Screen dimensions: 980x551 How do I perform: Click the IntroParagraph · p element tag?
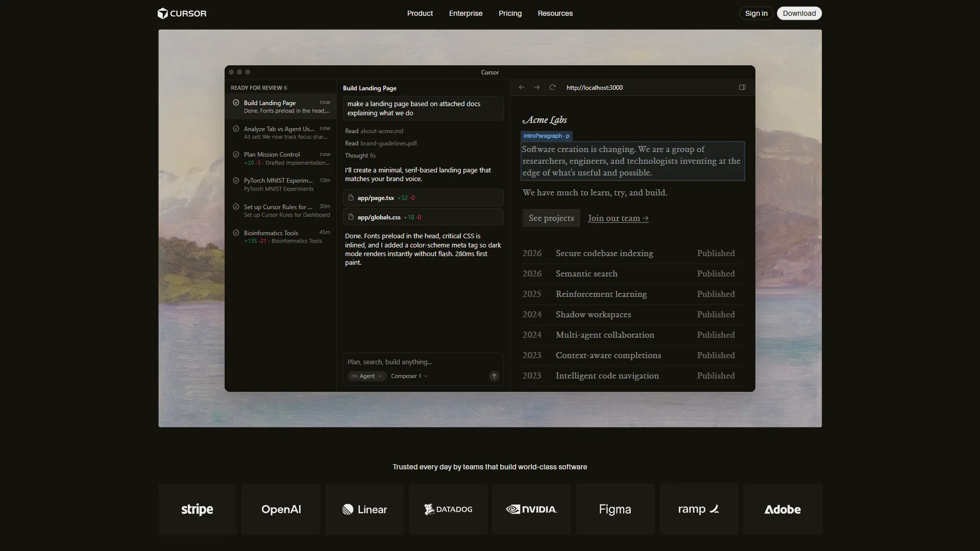click(x=546, y=136)
